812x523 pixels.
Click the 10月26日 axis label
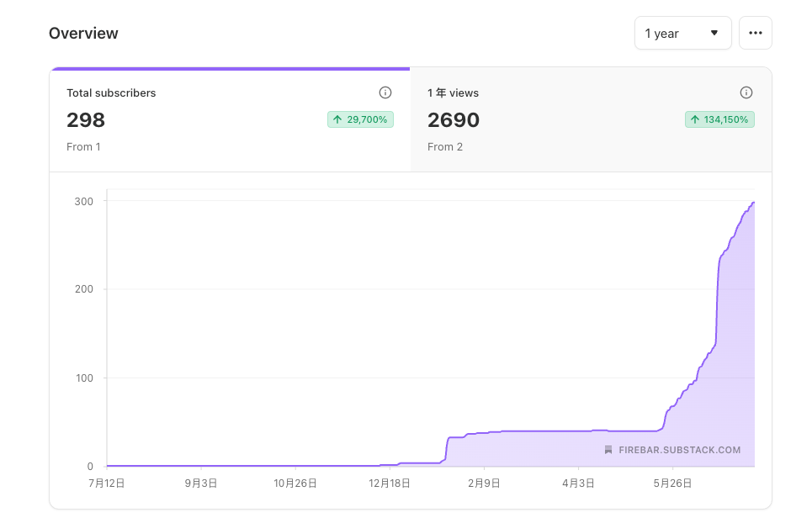click(295, 483)
